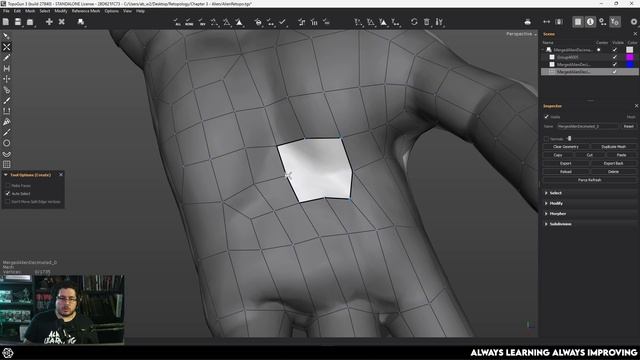Image resolution: width=640 pixels, height=360 pixels.
Task: Open the Mesh menu
Action: pos(30,11)
